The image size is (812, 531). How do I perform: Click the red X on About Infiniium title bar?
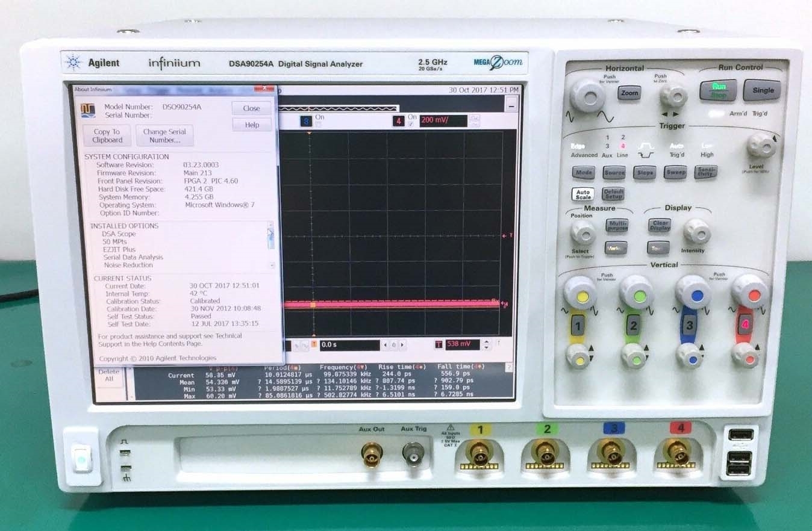tap(263, 89)
